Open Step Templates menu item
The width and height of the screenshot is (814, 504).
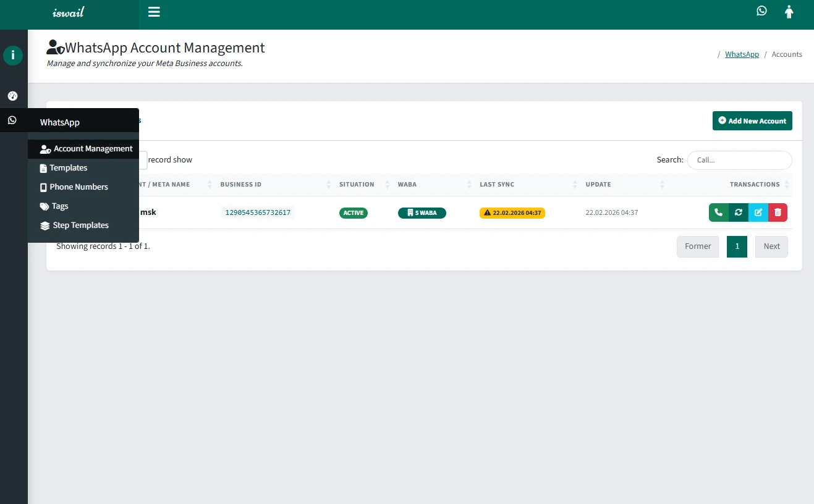[x=80, y=225]
